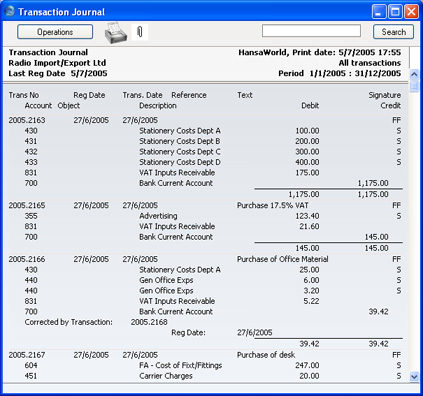Open the Operations menu button
The height and width of the screenshot is (396, 423).
(x=55, y=32)
